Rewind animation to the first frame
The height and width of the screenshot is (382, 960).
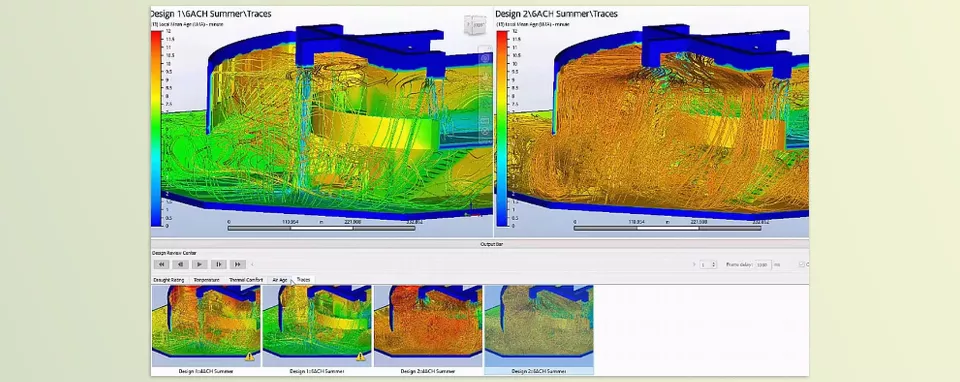161,264
